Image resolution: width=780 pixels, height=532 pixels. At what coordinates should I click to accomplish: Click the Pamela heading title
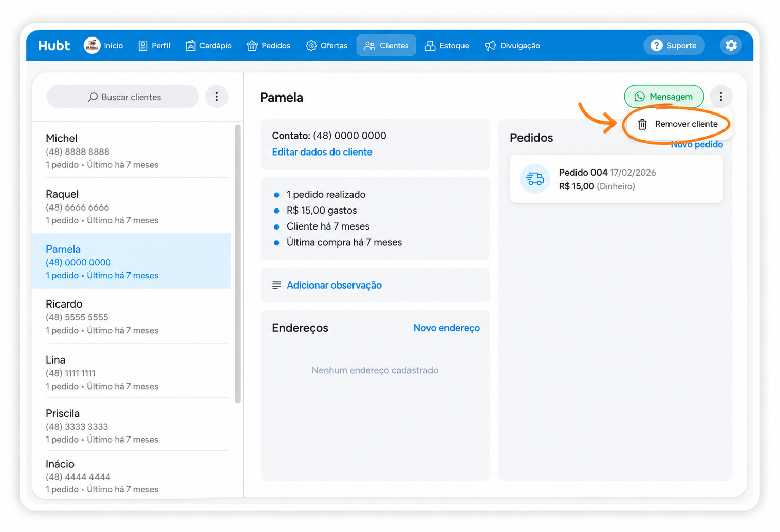pyautogui.click(x=282, y=98)
